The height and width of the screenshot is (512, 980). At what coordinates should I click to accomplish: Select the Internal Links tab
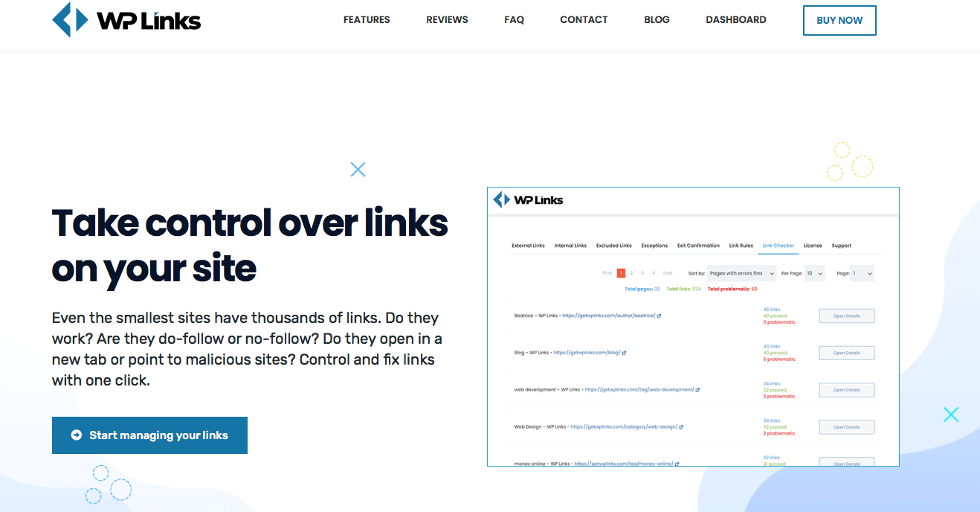pyautogui.click(x=570, y=246)
